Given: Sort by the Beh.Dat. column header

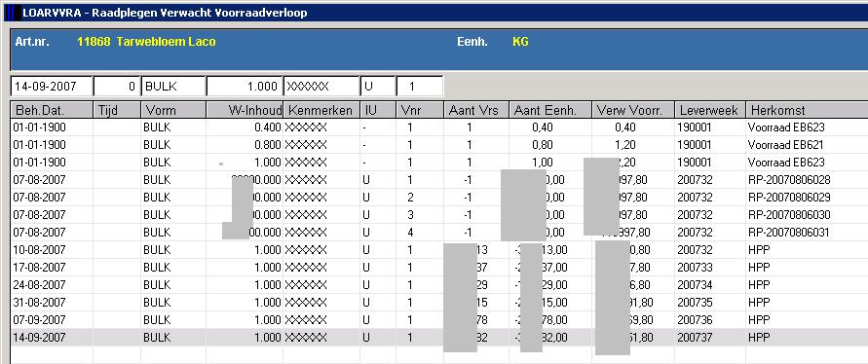Looking at the screenshot, I should [52, 110].
